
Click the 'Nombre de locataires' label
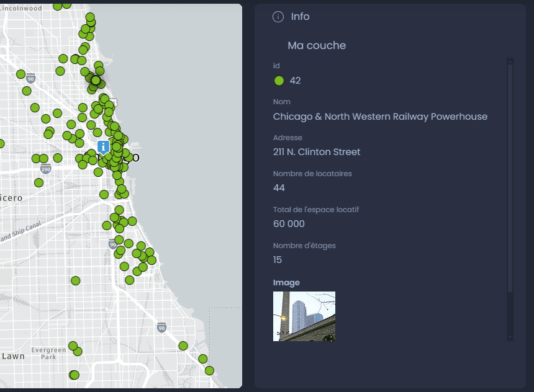point(312,174)
